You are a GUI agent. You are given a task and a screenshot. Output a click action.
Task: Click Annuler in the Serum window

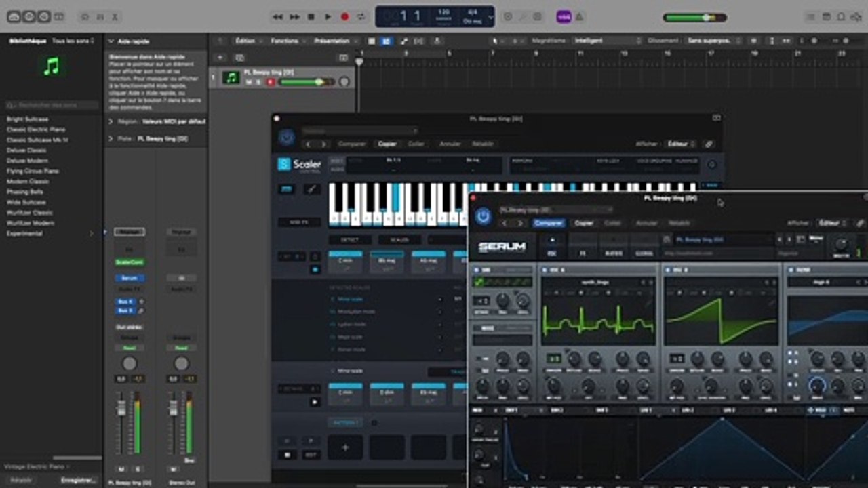pos(647,223)
